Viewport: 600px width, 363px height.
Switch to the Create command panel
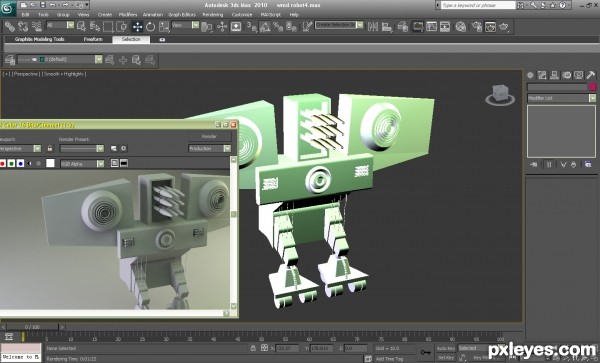(x=530, y=75)
